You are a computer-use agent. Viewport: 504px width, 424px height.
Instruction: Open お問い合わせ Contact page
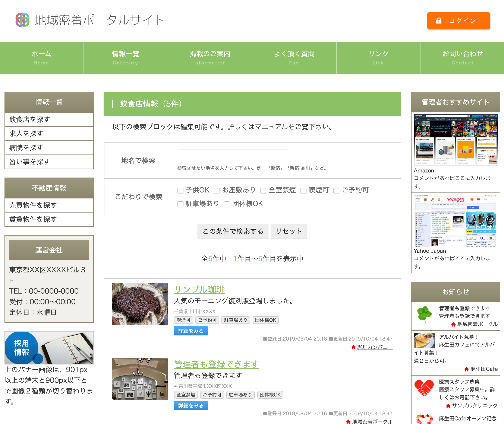tap(462, 58)
